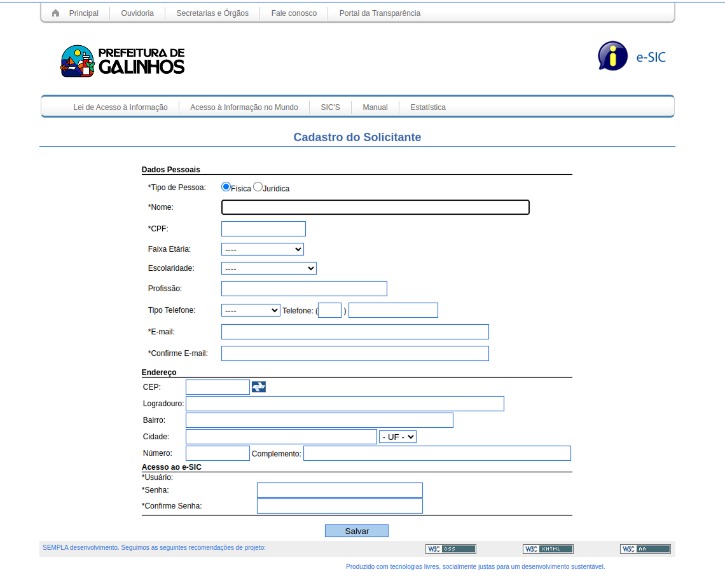This screenshot has width=725, height=588.
Task: Click the Prefeitura de Galinhos logo
Action: click(122, 61)
